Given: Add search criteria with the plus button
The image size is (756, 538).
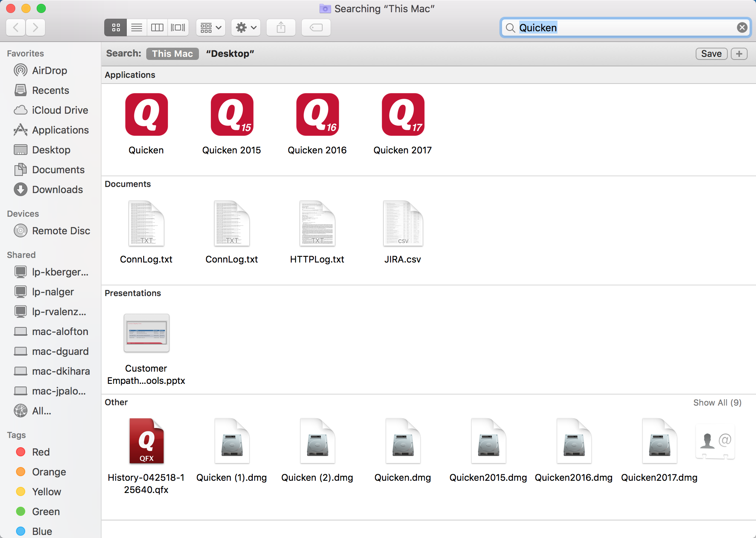Looking at the screenshot, I should click(x=739, y=54).
